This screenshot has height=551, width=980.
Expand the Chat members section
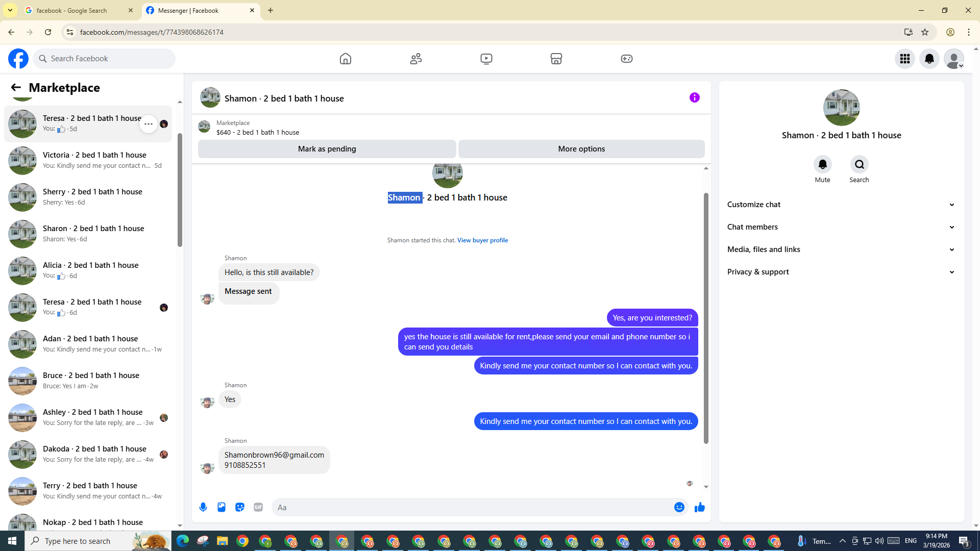pos(841,227)
